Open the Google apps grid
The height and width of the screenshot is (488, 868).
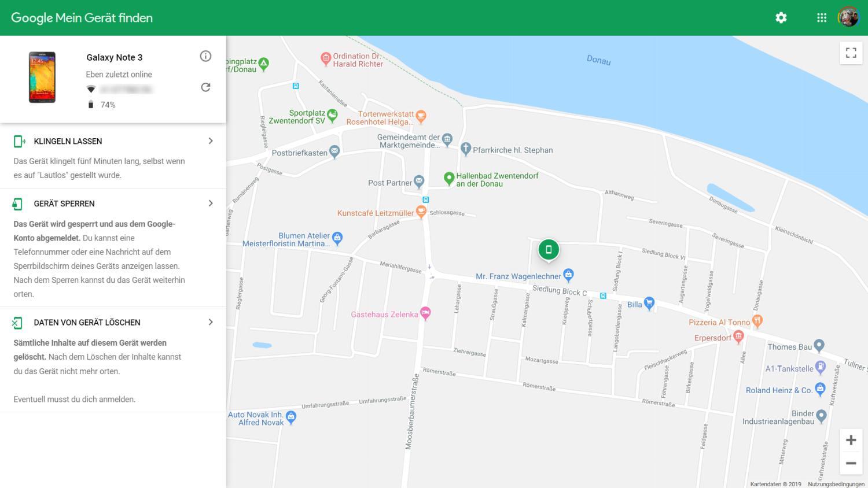821,18
